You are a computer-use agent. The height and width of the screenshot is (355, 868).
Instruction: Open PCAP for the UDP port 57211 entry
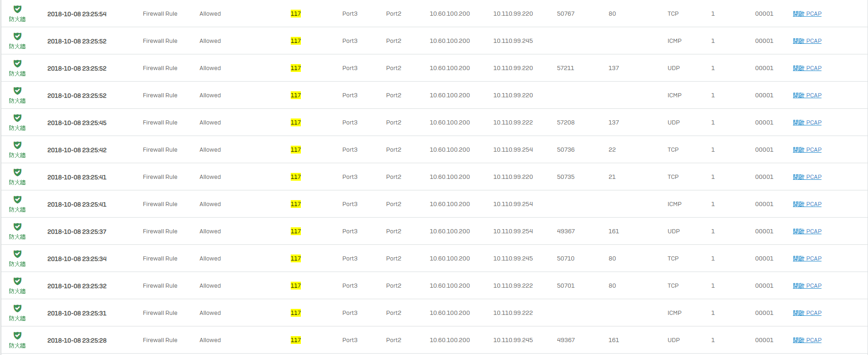click(807, 68)
